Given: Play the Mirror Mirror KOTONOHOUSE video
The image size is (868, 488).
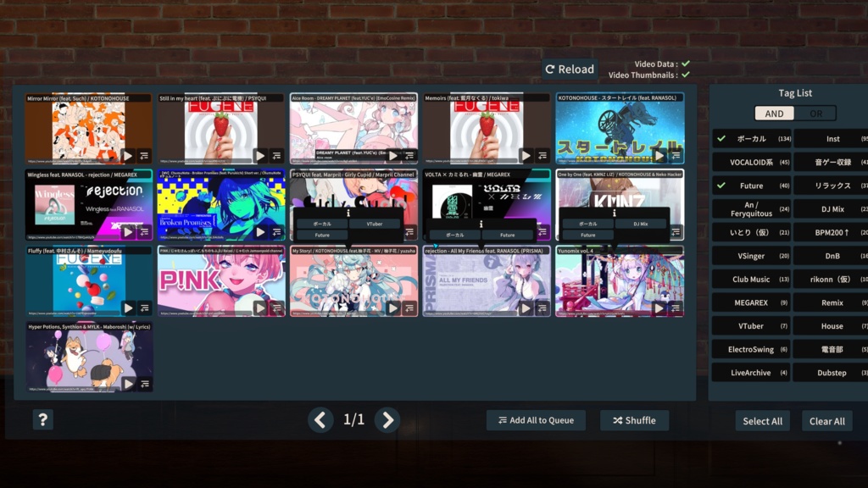Looking at the screenshot, I should coord(128,156).
